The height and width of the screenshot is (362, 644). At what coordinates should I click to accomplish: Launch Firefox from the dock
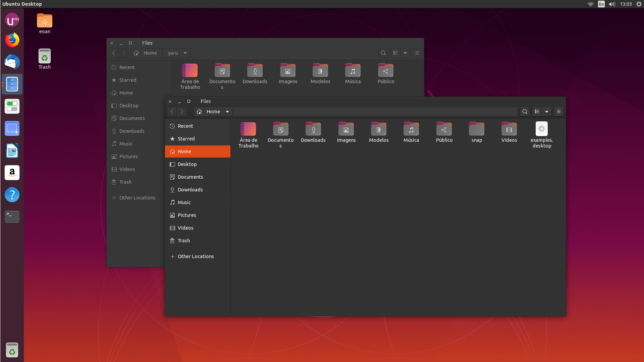pos(12,40)
